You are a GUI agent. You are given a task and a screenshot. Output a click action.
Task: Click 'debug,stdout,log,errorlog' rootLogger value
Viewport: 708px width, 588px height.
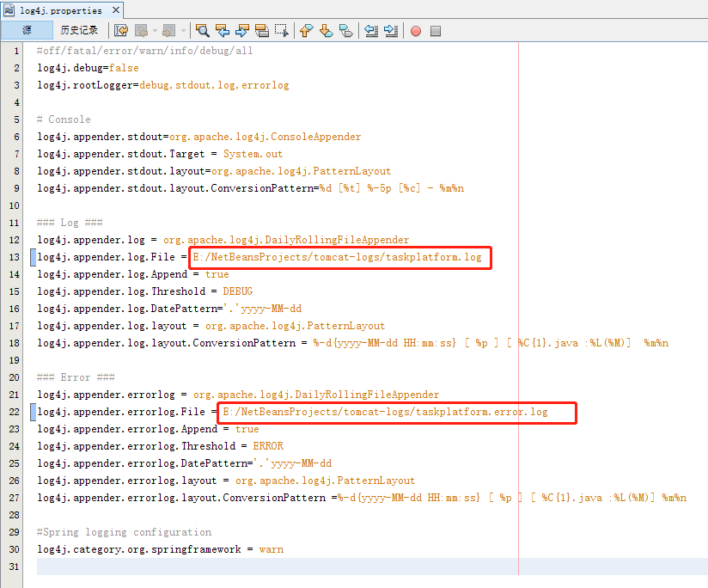(214, 85)
